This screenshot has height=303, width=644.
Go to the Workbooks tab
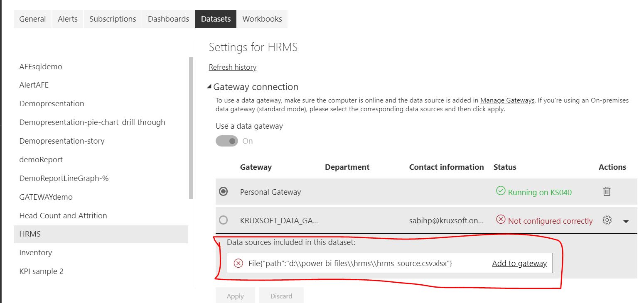pyautogui.click(x=262, y=19)
